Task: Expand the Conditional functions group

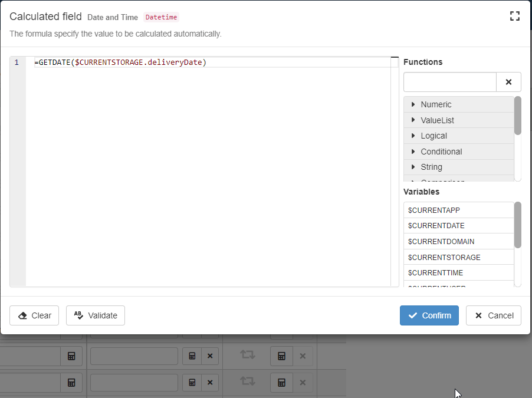Action: tap(441, 152)
